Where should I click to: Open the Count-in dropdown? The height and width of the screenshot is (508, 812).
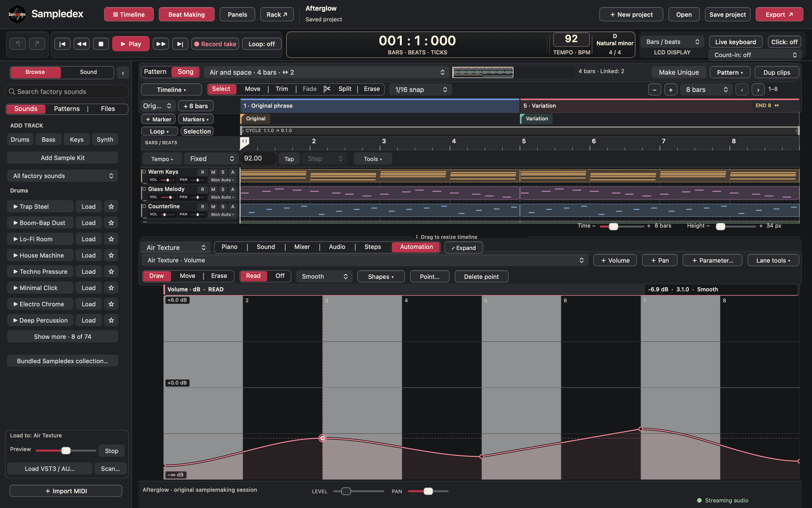[755, 55]
